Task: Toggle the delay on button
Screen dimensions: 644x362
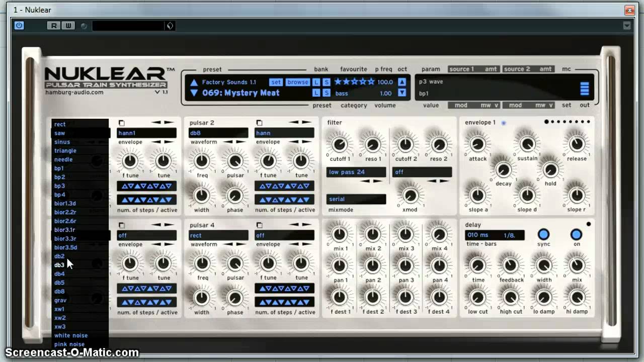Action: click(x=576, y=234)
